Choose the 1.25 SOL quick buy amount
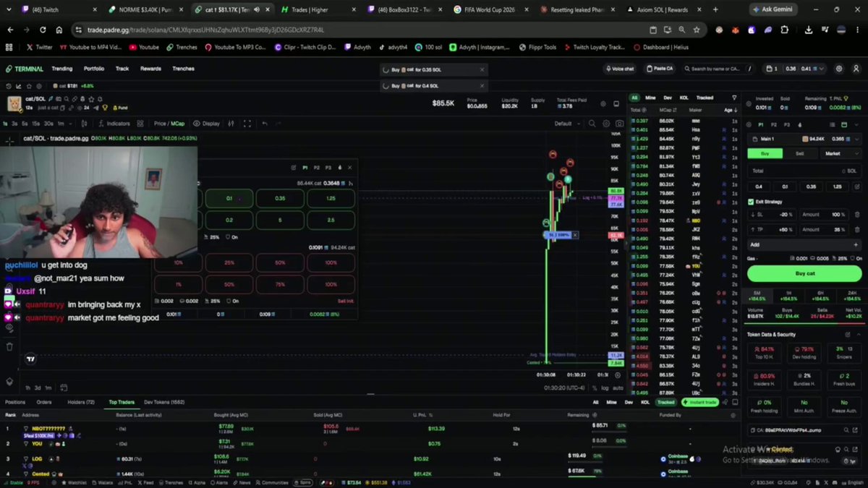This screenshot has height=488, width=868. click(x=837, y=187)
